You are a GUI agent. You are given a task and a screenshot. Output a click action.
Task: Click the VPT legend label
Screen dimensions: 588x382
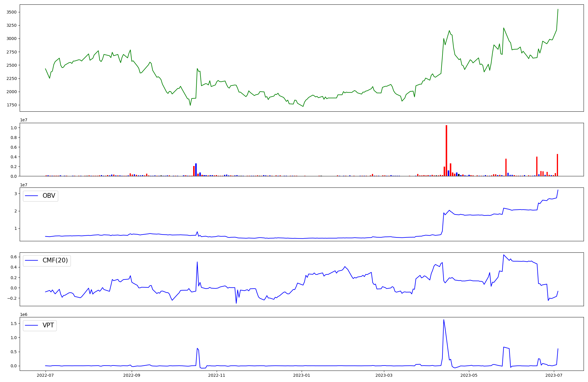[48, 325]
